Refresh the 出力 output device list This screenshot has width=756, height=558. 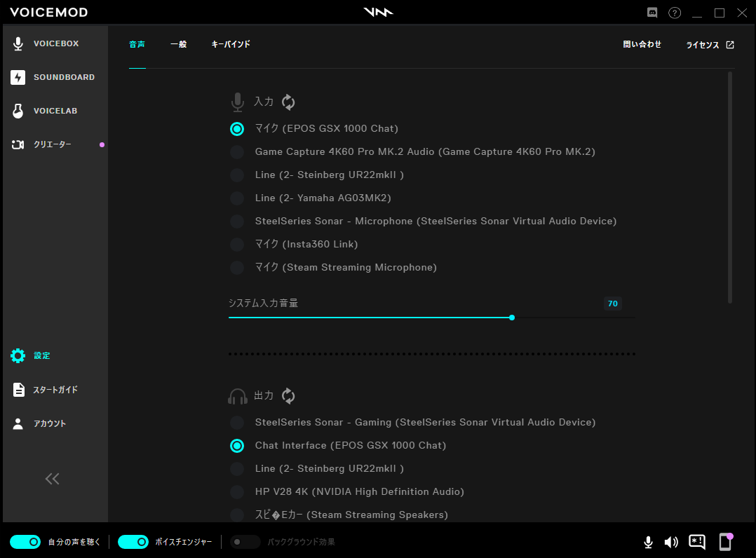pos(288,395)
